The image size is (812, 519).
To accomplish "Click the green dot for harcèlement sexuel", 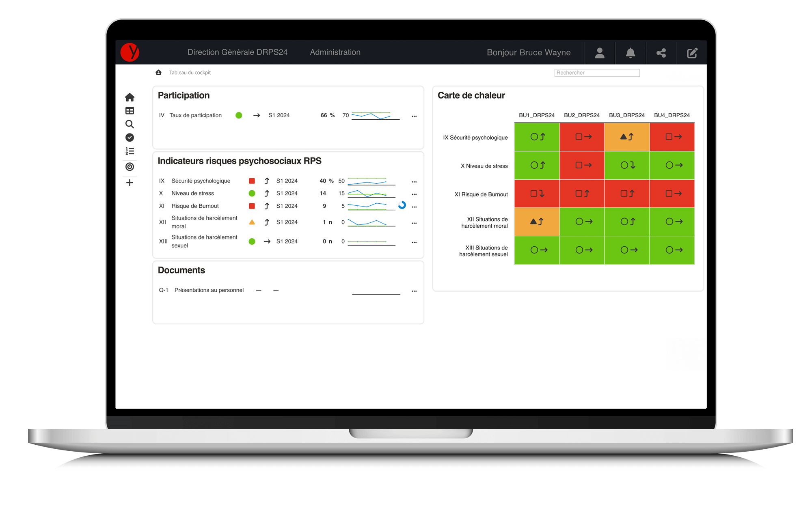I will (x=252, y=241).
